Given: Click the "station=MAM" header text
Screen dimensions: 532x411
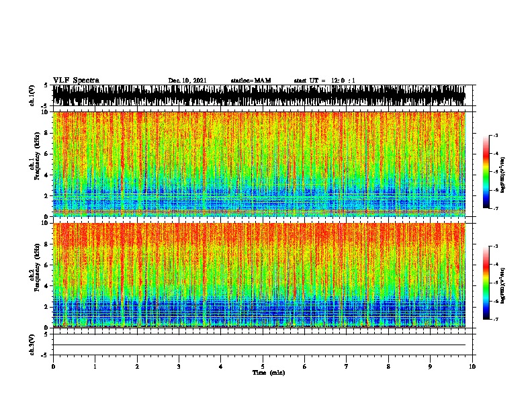Looking at the screenshot, I should coord(251,81).
